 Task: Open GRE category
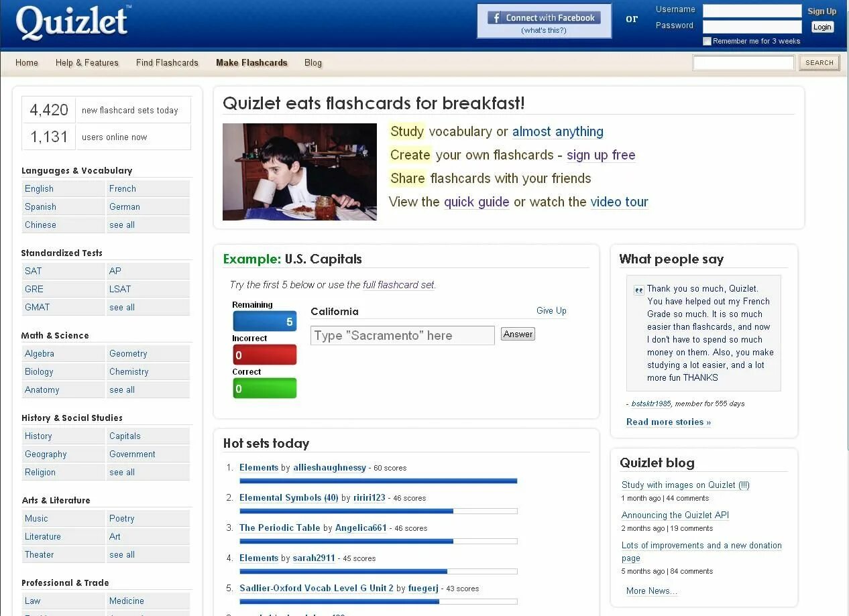34,290
